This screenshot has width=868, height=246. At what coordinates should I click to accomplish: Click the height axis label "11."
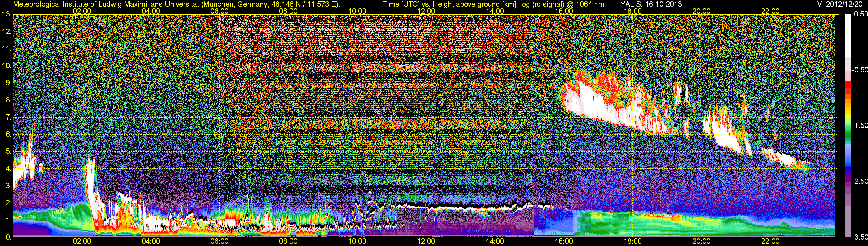pyautogui.click(x=7, y=49)
